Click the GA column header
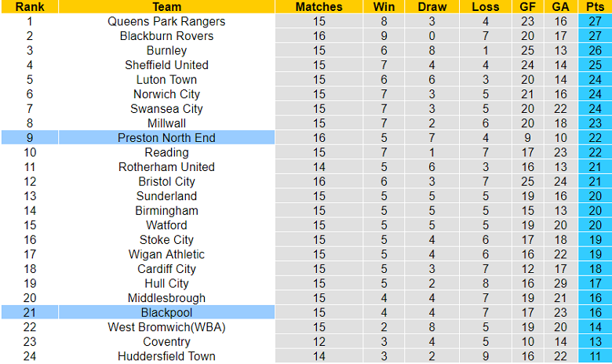This screenshot has width=612, height=364. 560,7
